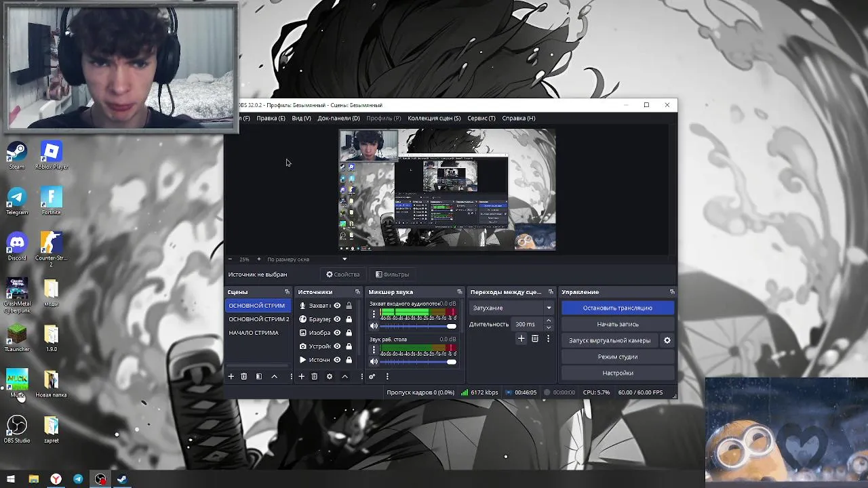Add a scene transition with plus button
This screenshot has height=488, width=868.
click(521, 338)
